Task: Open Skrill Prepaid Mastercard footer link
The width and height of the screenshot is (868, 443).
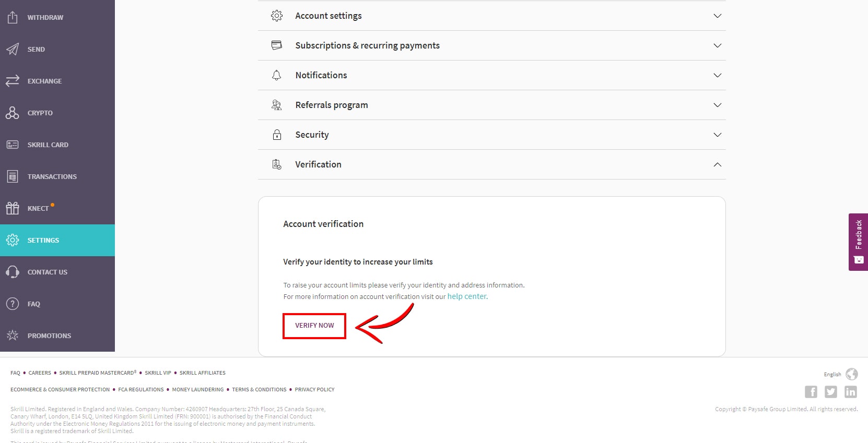Action: pos(98,373)
